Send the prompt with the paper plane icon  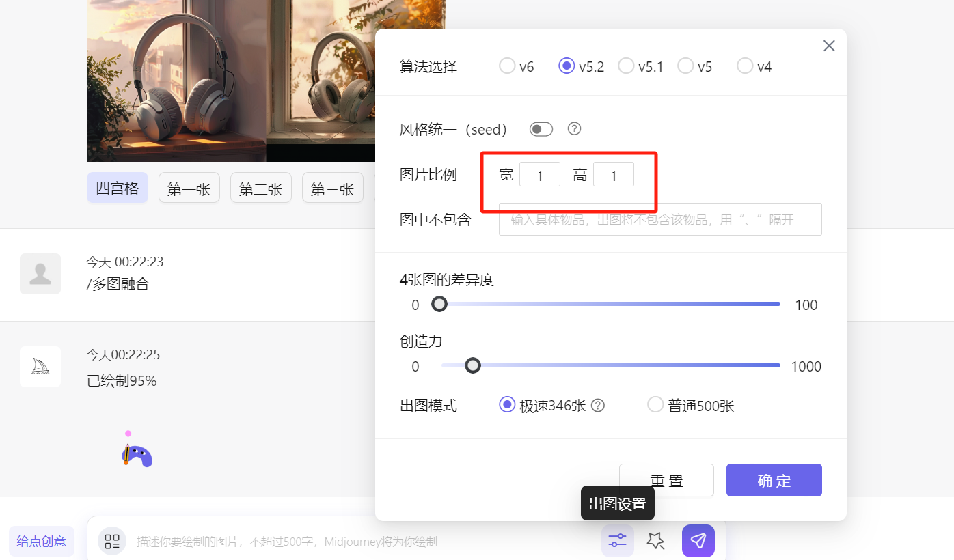(698, 540)
